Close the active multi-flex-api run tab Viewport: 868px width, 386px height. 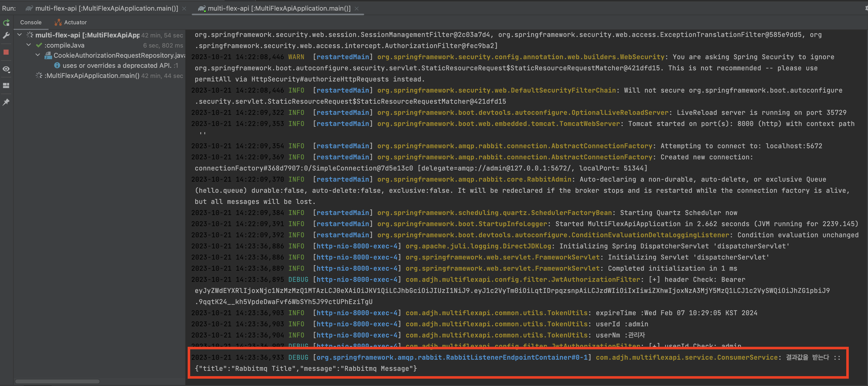pyautogui.click(x=357, y=8)
